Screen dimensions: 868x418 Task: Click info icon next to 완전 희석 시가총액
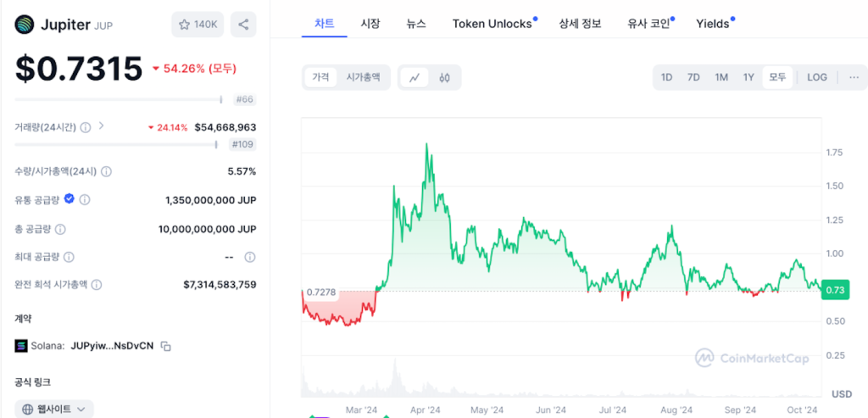click(x=97, y=285)
